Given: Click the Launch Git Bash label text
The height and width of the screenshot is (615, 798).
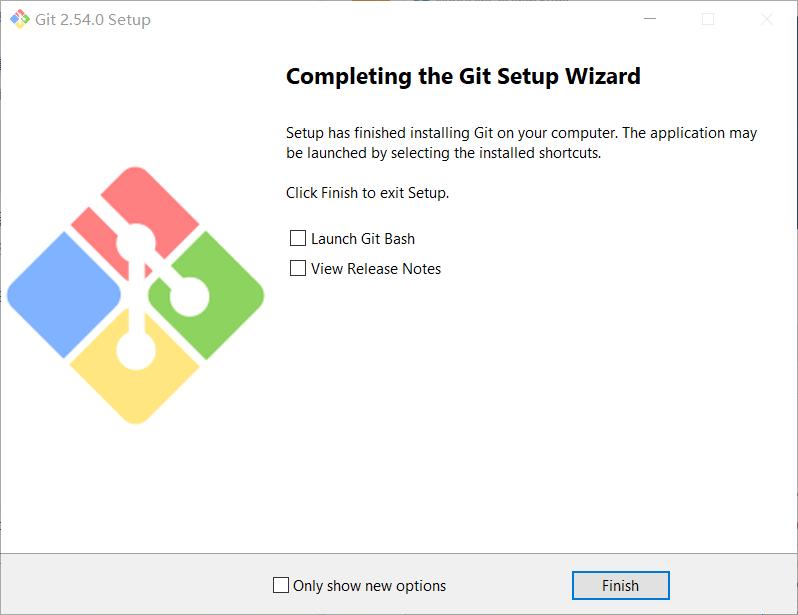Looking at the screenshot, I should tap(363, 239).
